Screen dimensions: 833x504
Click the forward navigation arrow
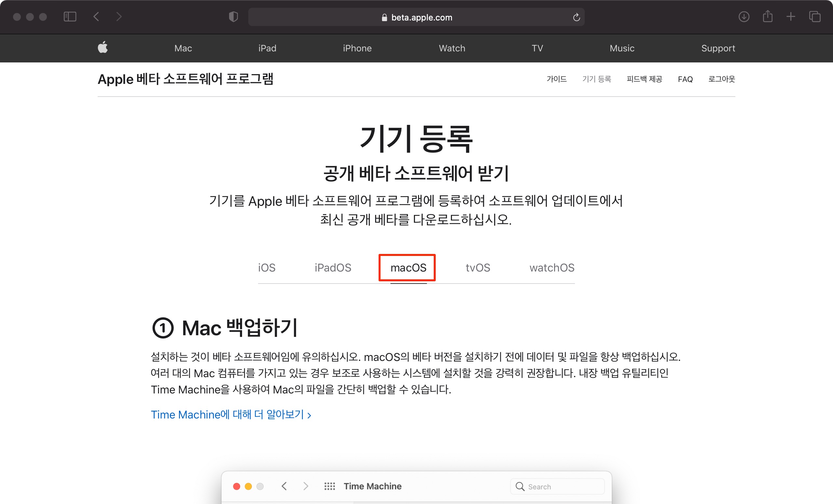119,17
